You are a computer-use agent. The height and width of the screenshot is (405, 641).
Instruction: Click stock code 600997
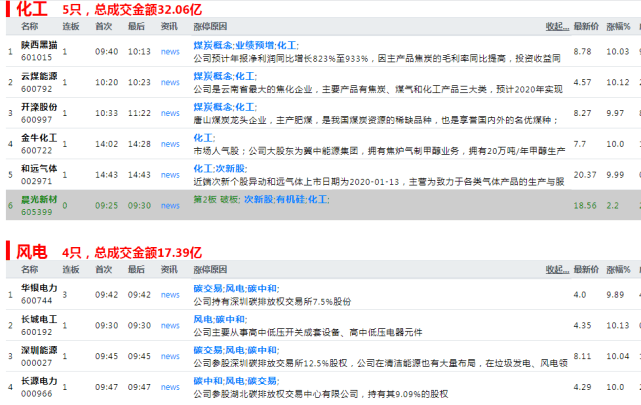[x=37, y=120]
